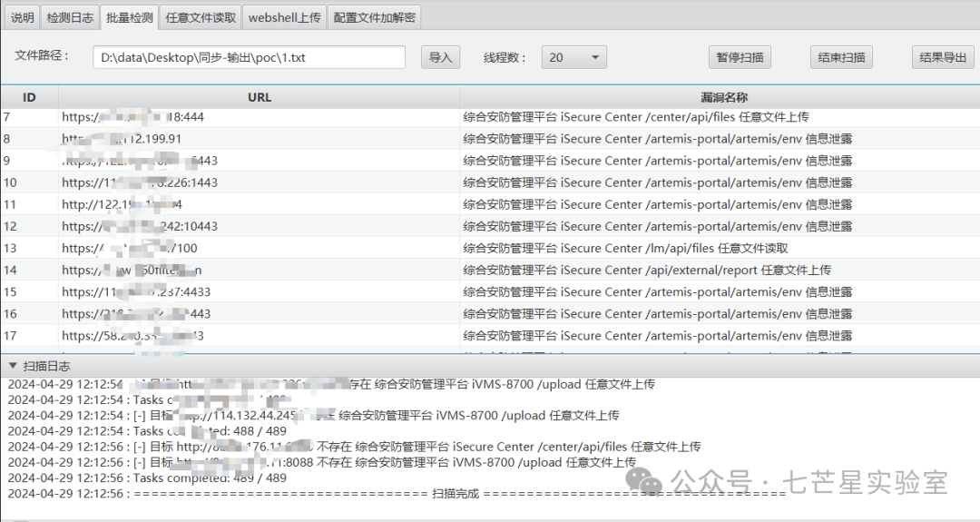Click URL cell starting http://122.1 in row 11
The image size is (980, 522).
click(x=260, y=204)
